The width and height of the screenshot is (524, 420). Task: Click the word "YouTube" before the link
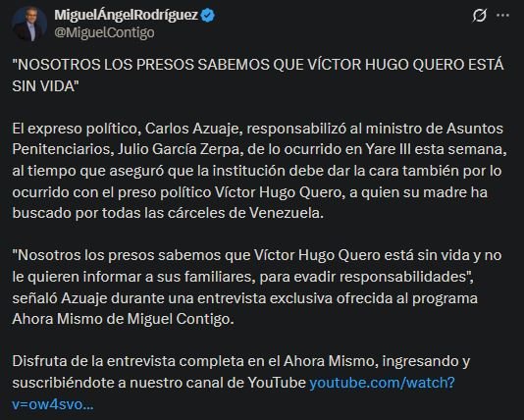pyautogui.click(x=277, y=383)
